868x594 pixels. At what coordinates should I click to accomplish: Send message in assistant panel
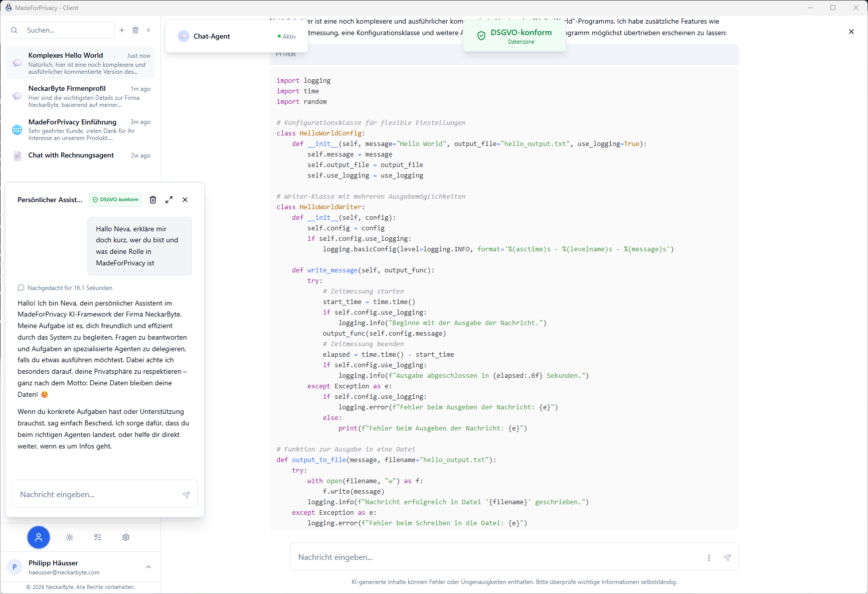pyautogui.click(x=186, y=495)
